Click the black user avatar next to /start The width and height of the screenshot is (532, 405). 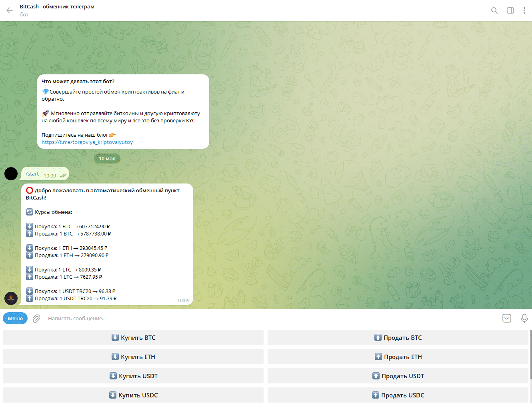pyautogui.click(x=11, y=174)
